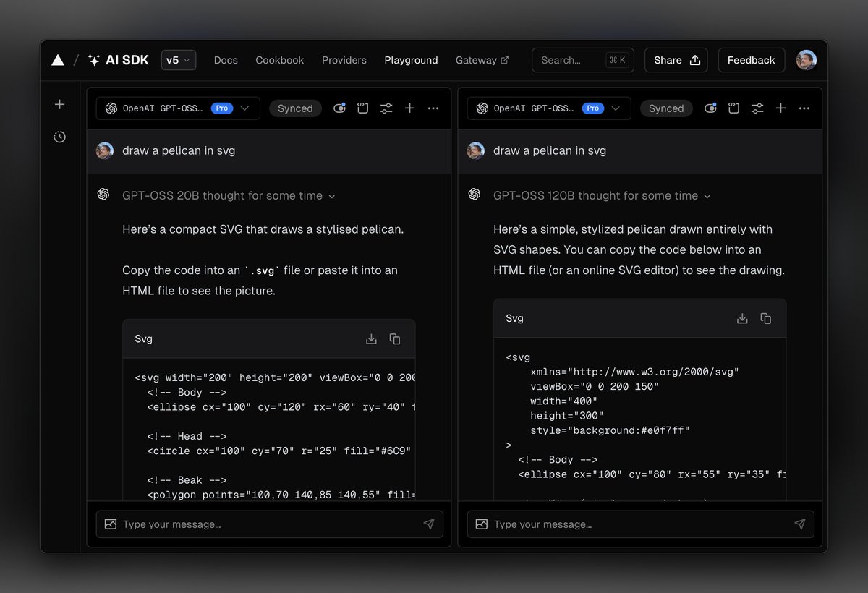Send the message in right panel
868x593 pixels.
pos(800,524)
